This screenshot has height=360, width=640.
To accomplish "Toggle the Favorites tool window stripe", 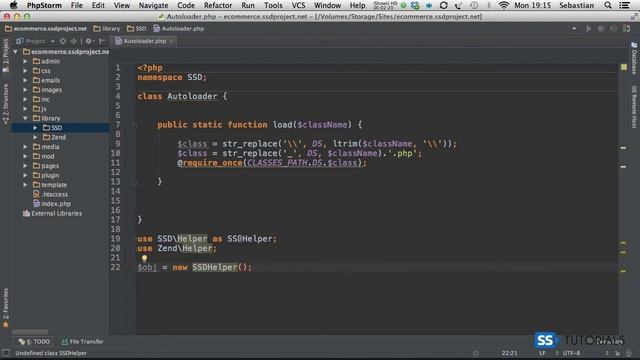I will [5, 308].
